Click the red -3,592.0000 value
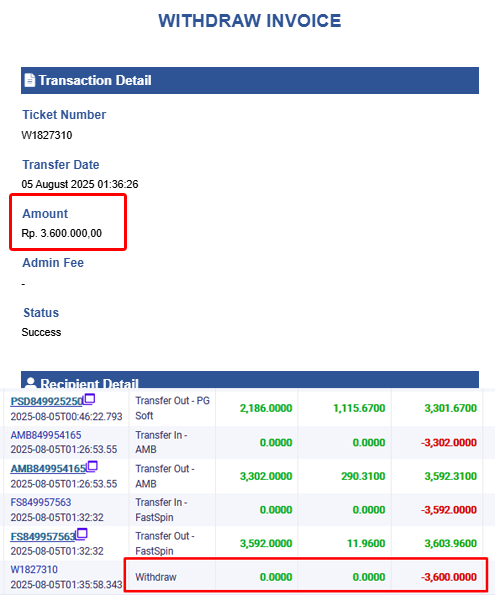This screenshot has width=495, height=600. click(x=449, y=510)
